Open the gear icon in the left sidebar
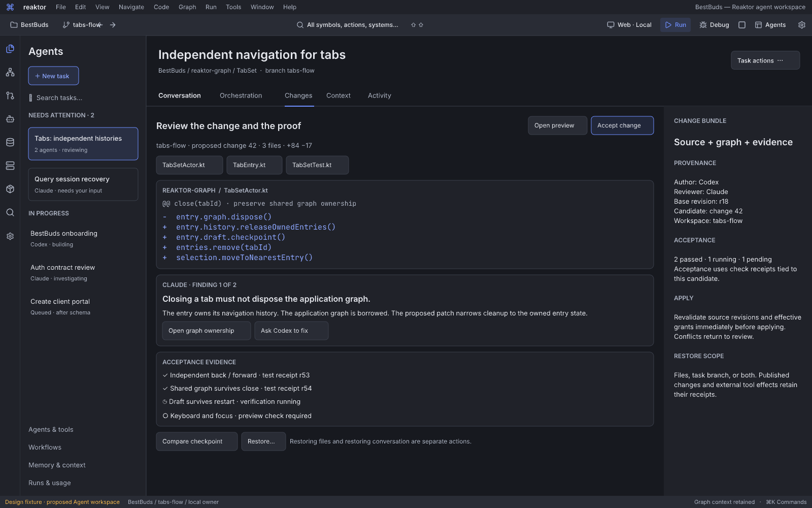 click(10, 236)
